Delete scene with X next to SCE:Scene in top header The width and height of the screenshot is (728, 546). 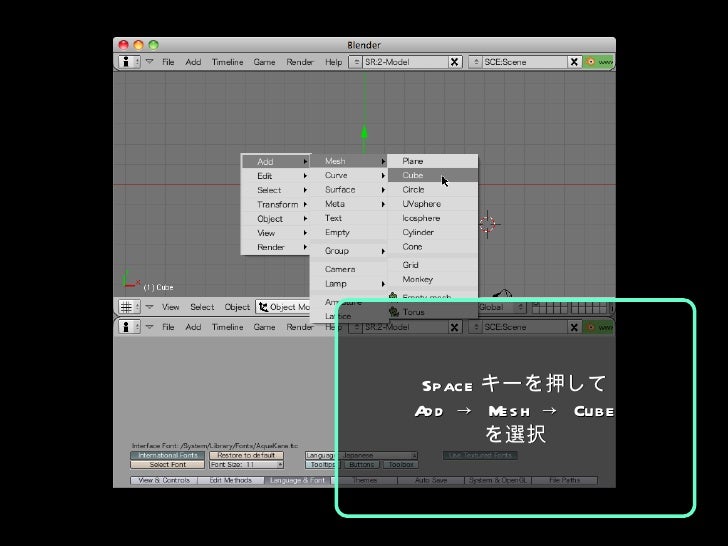(x=574, y=62)
